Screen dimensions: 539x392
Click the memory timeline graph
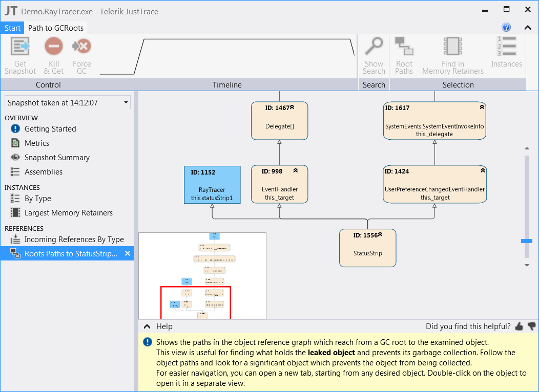[227, 56]
